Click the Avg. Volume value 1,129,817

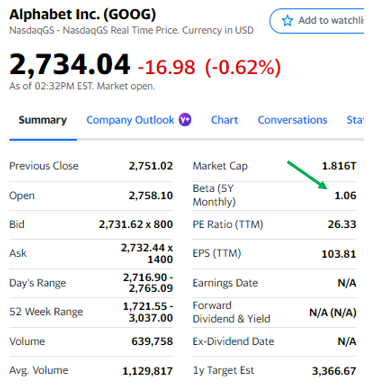click(x=148, y=371)
